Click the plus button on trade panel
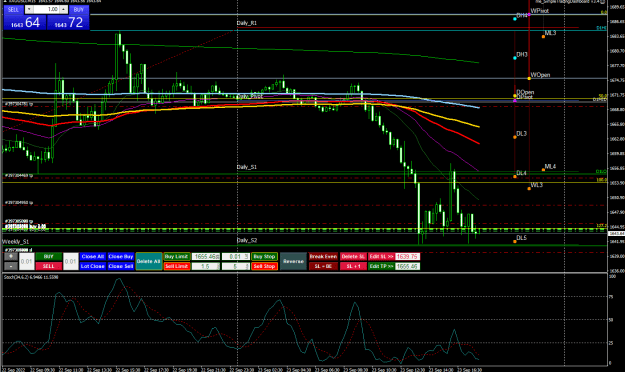The image size is (625, 372). pyautogui.click(x=11, y=256)
